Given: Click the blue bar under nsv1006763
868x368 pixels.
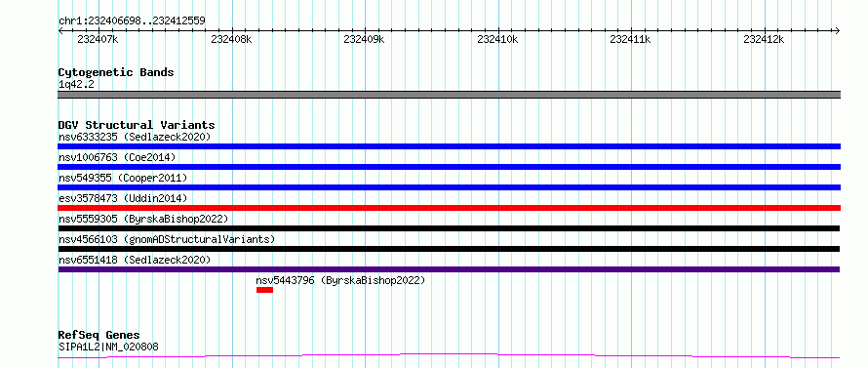Looking at the screenshot, I should point(449,167).
